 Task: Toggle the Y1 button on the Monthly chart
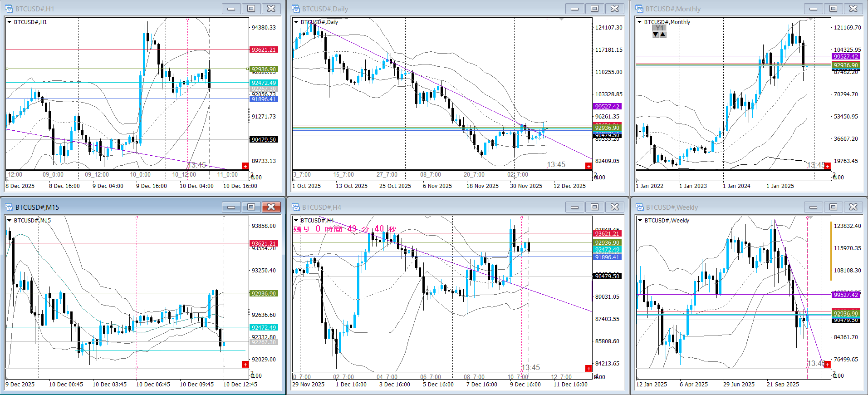point(659,28)
